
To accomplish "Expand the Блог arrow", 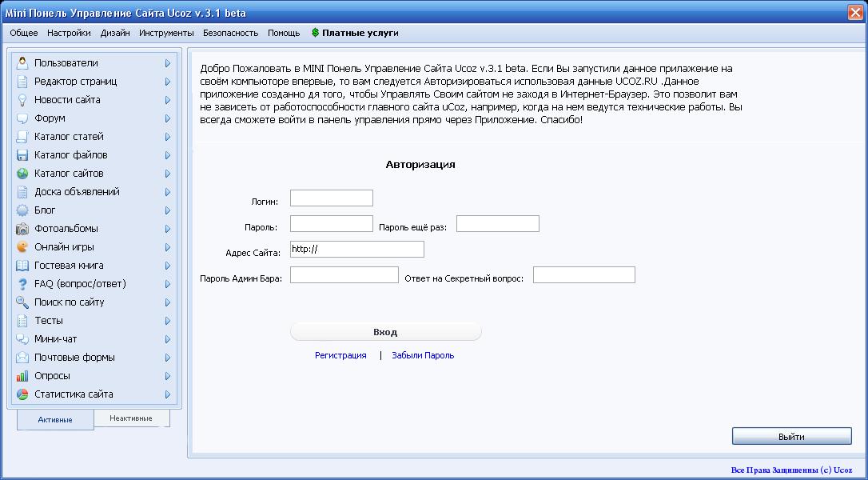I will coord(168,210).
